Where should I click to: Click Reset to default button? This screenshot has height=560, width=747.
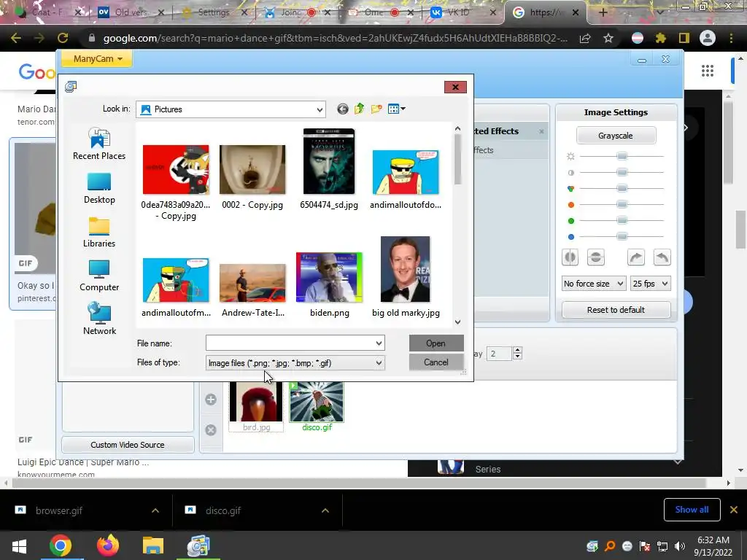coord(616,310)
